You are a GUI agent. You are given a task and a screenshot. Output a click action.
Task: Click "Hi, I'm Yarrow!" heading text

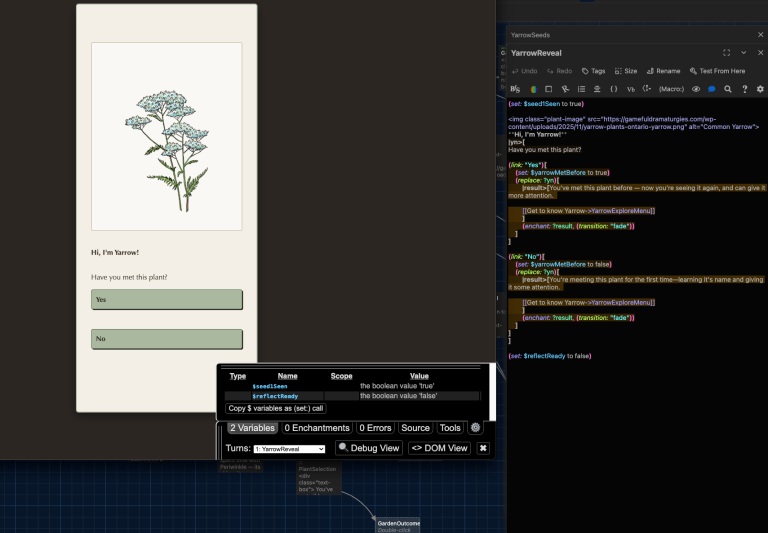pos(115,252)
